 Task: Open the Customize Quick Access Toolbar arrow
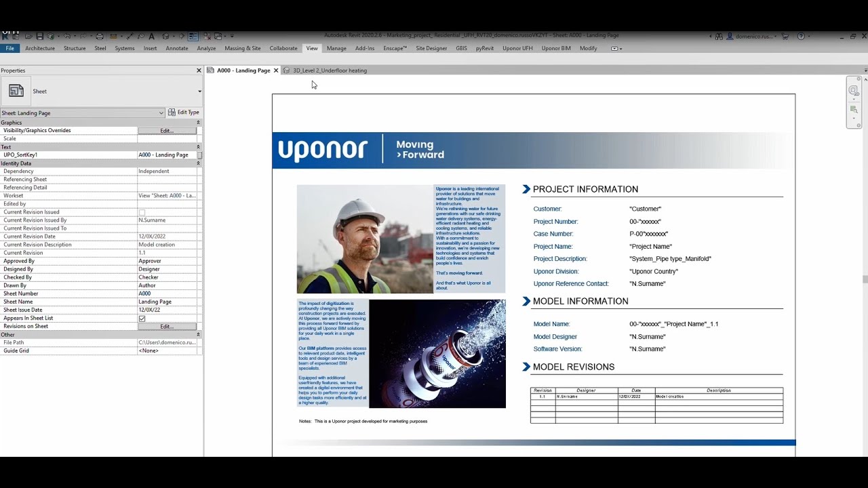(x=232, y=36)
